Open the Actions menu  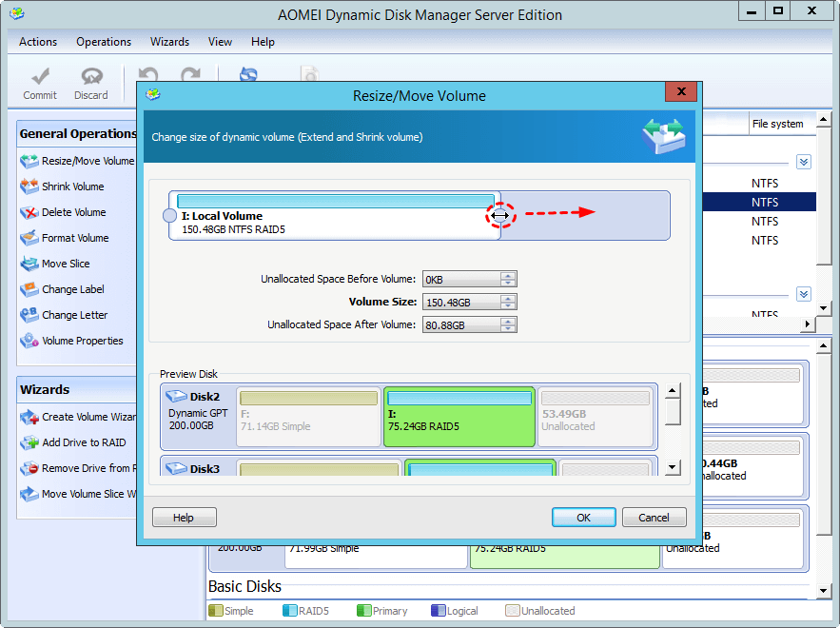tap(38, 42)
